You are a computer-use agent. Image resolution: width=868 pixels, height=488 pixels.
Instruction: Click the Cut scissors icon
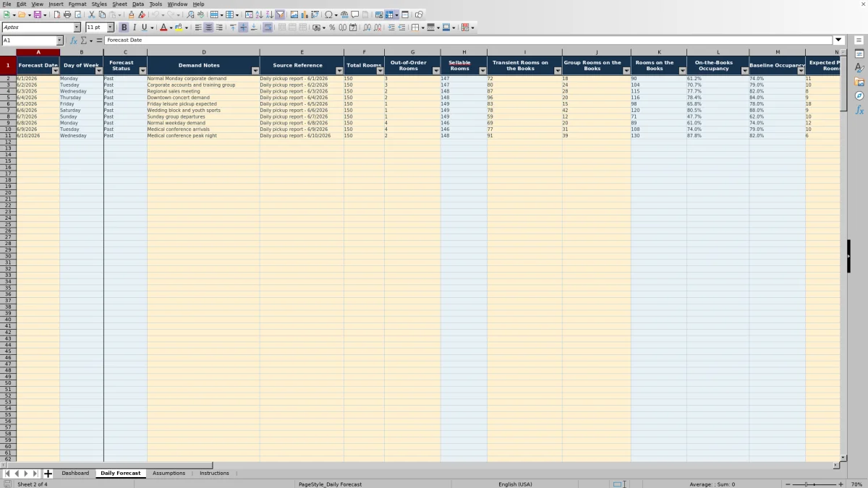pos(92,14)
